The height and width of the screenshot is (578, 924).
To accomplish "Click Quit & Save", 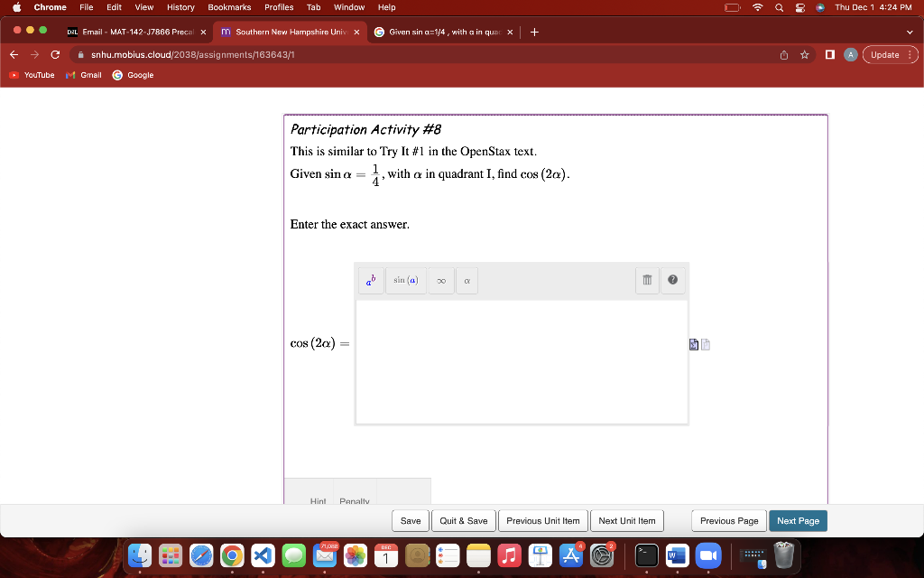I will coord(463,521).
